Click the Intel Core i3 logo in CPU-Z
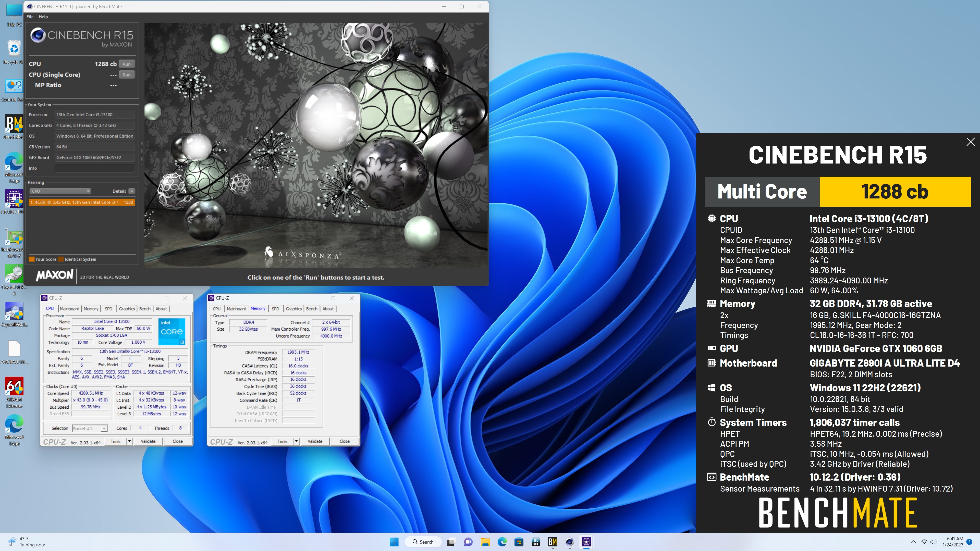Viewport: 980px width, 551px height. 171,331
